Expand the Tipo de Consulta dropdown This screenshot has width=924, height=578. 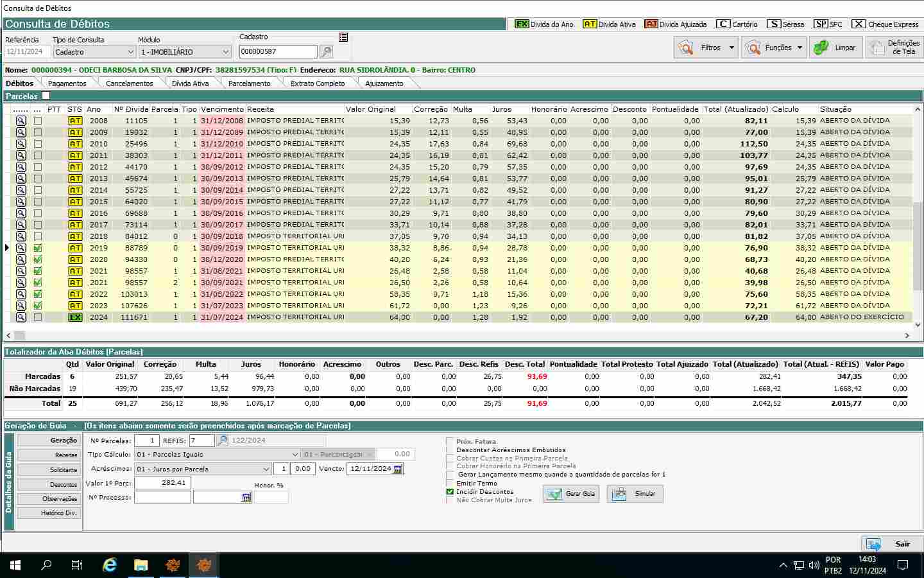coord(130,52)
